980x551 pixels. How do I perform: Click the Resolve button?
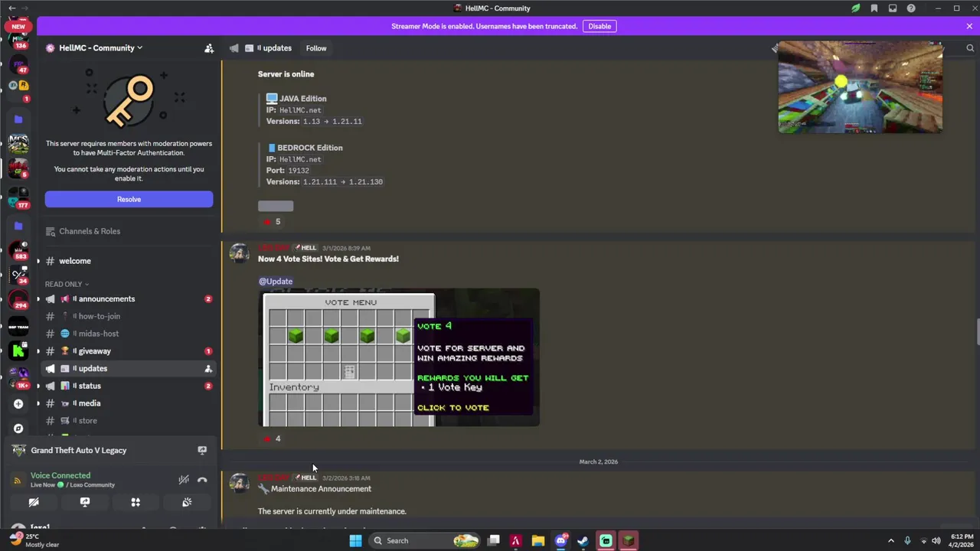click(x=129, y=199)
